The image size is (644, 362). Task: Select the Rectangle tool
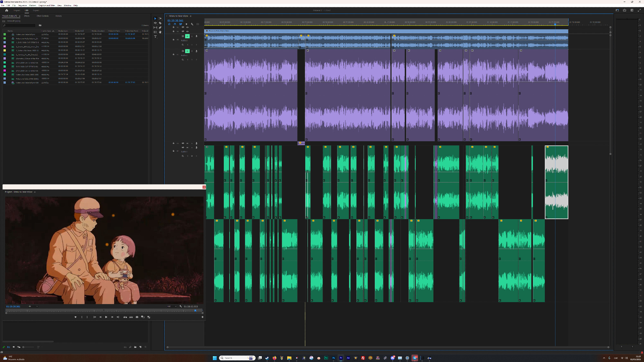(x=155, y=32)
